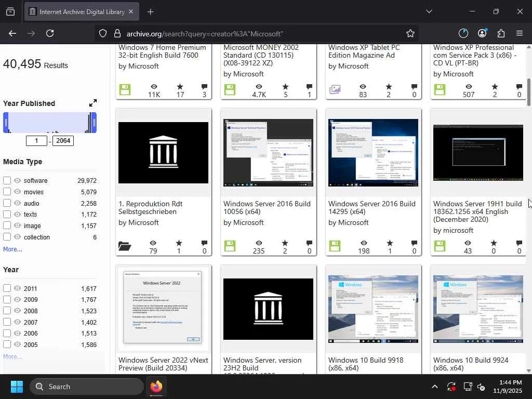Expand More years link

point(12,356)
